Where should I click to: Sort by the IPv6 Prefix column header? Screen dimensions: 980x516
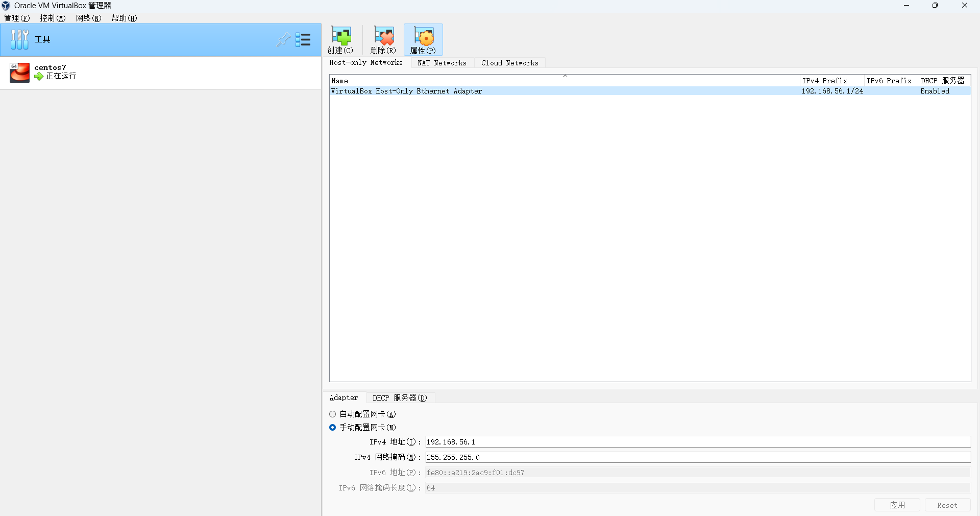pos(891,81)
